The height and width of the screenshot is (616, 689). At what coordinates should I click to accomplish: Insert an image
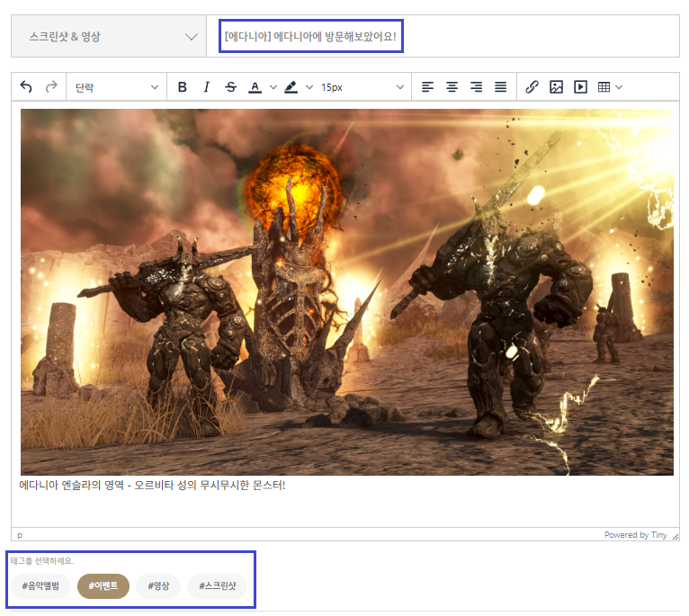pos(556,87)
